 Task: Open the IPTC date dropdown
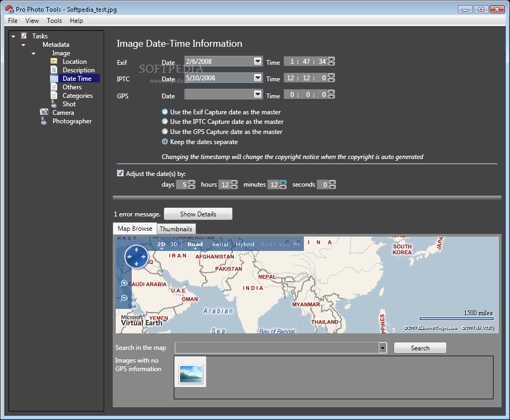coord(258,78)
